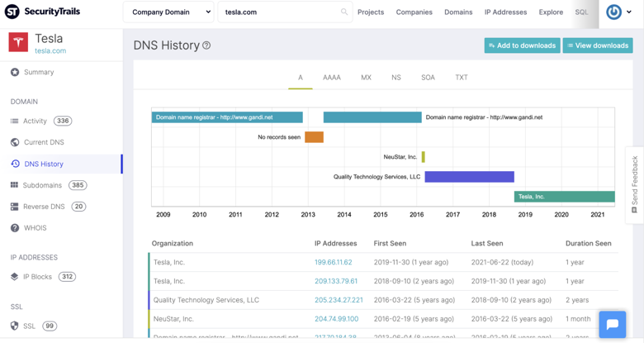
Task: Switch to the SOA record tab
Action: coord(428,78)
